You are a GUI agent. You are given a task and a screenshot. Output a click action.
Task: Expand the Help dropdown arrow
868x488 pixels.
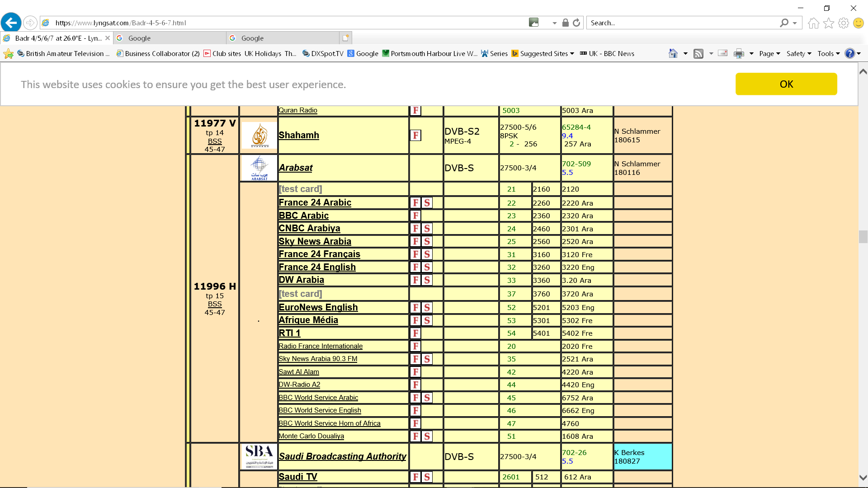point(859,54)
